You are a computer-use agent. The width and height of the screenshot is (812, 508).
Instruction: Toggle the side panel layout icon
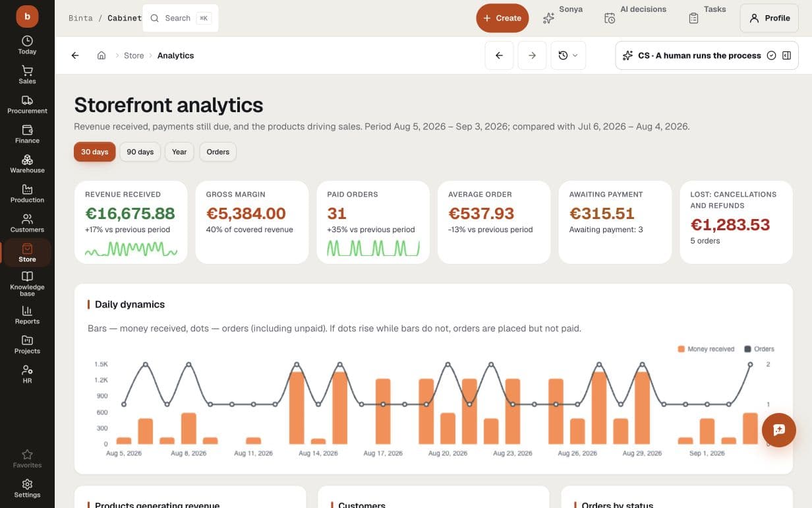point(786,55)
